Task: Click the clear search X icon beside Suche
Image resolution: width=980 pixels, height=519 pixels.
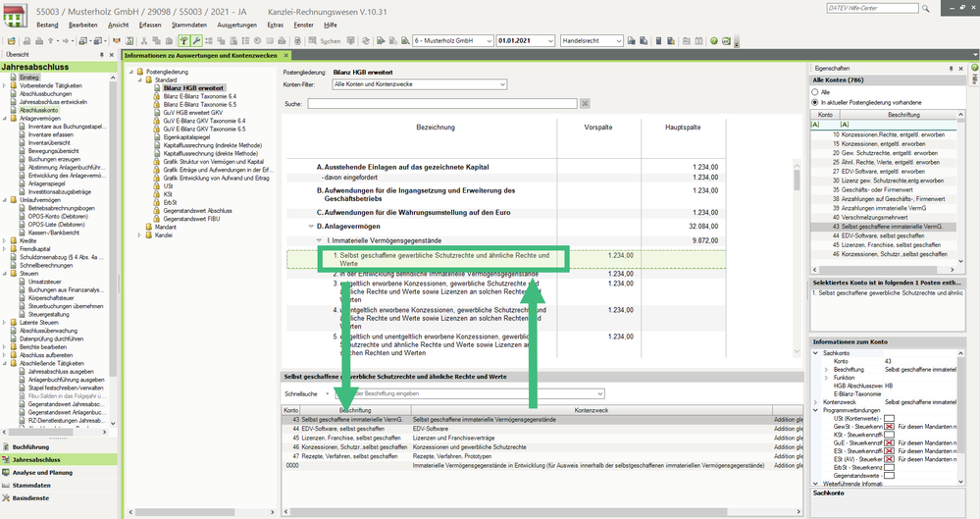Action: click(585, 104)
